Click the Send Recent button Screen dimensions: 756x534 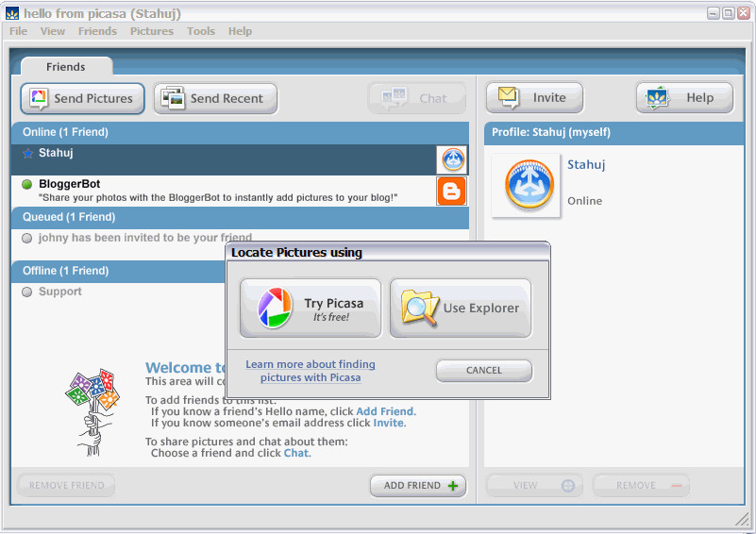215,98
